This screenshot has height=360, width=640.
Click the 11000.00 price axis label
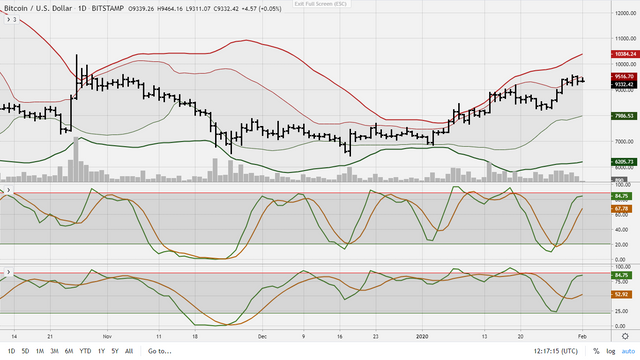625,38
